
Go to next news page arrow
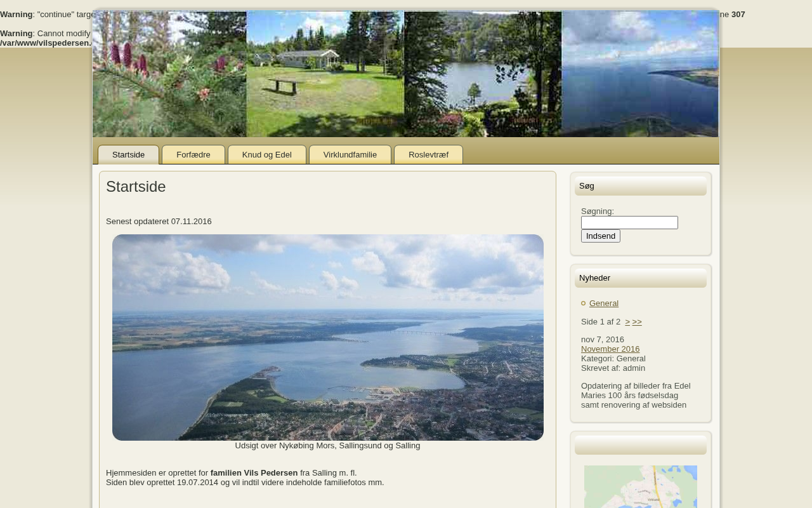[x=627, y=322]
